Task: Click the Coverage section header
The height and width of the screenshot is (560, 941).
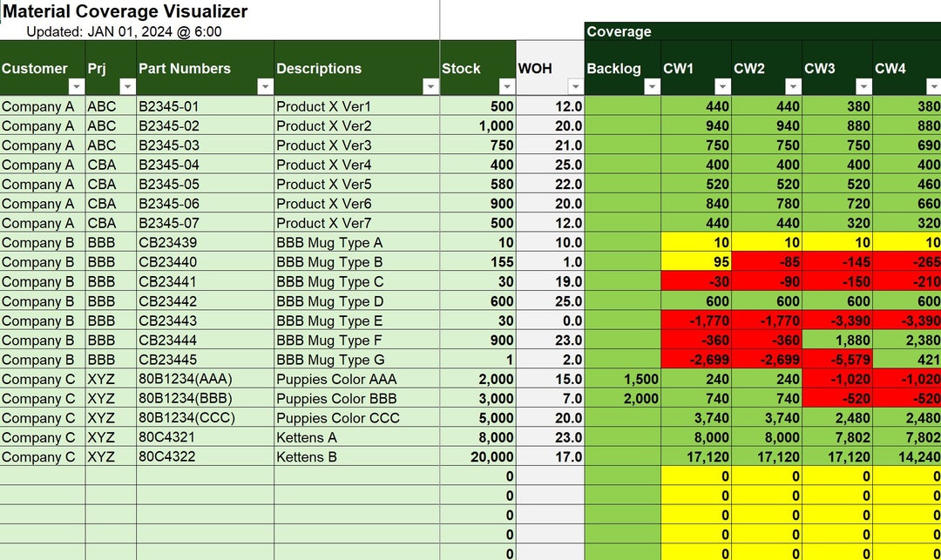Action: (x=620, y=31)
